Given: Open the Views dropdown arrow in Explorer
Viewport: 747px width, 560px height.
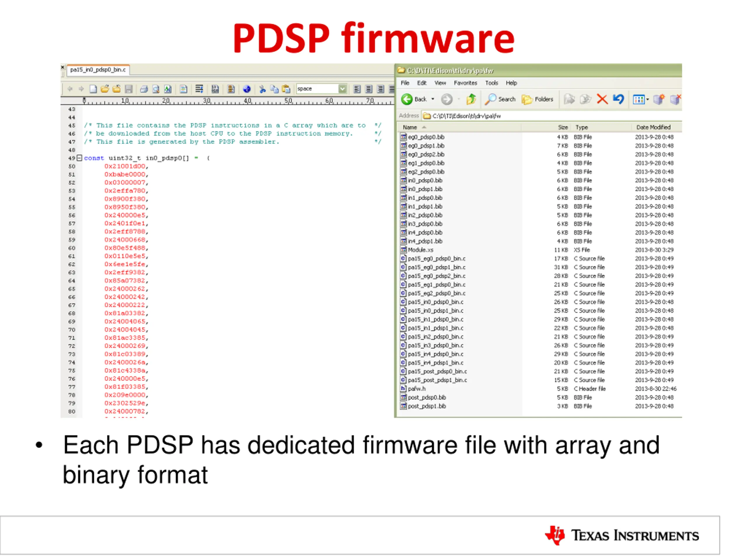Looking at the screenshot, I should (x=647, y=99).
